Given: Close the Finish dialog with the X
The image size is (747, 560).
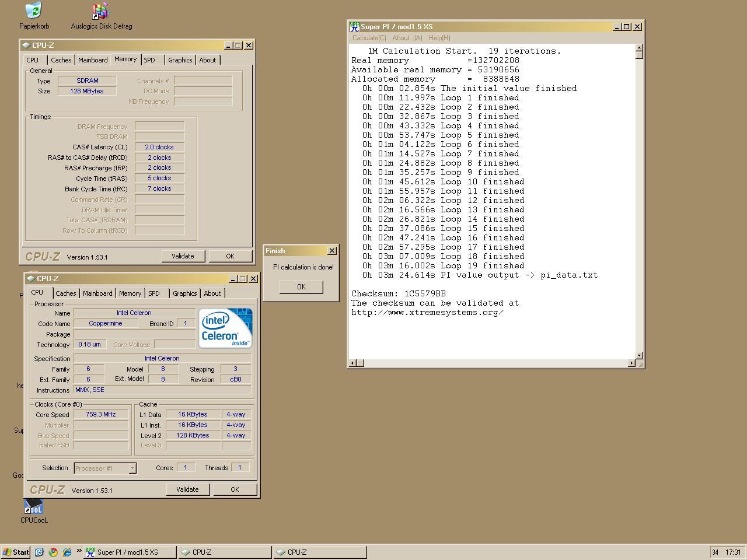Looking at the screenshot, I should (x=332, y=251).
